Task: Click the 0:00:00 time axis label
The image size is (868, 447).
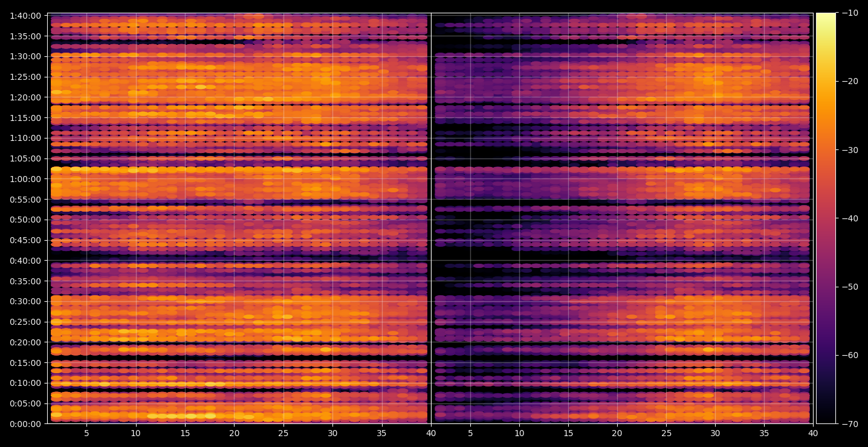Action: (26, 424)
